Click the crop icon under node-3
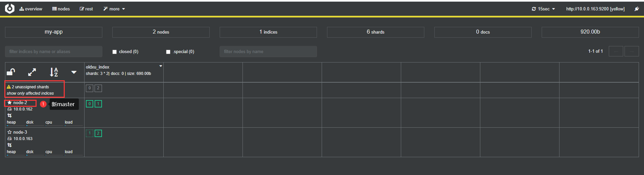This screenshot has height=175, width=644. point(9,145)
